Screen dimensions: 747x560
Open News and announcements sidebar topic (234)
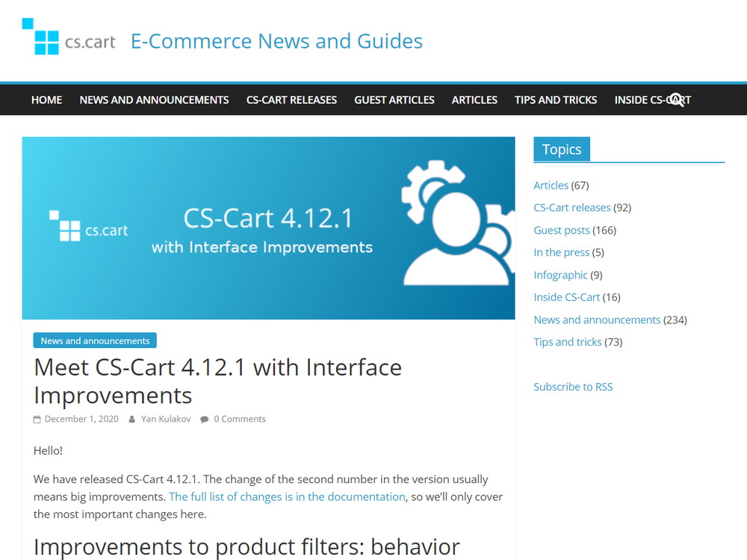[x=598, y=320]
